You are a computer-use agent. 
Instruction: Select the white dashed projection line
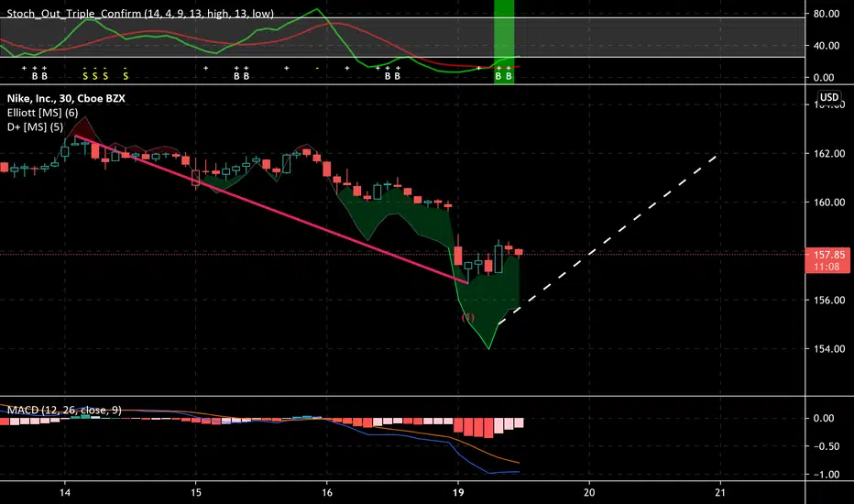(x=608, y=240)
